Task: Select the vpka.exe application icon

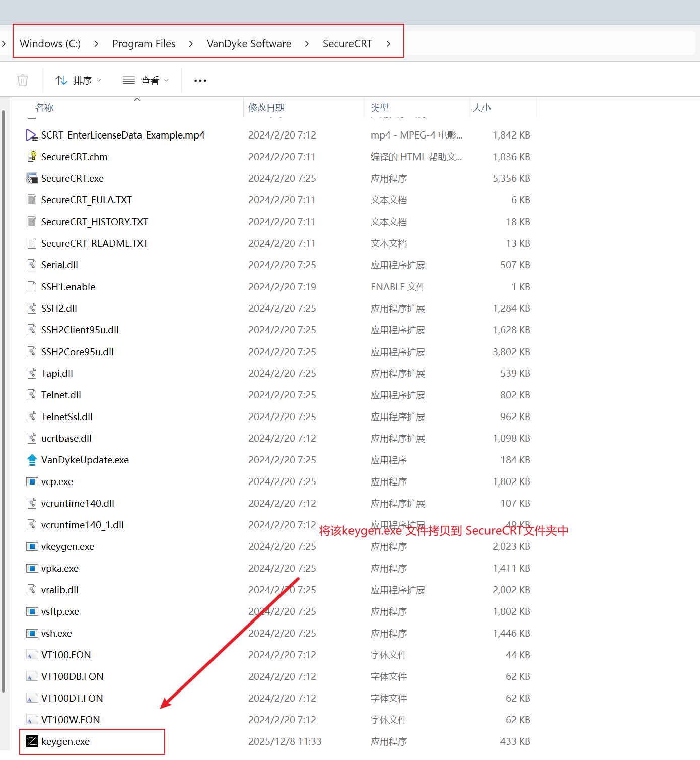Action: click(32, 568)
